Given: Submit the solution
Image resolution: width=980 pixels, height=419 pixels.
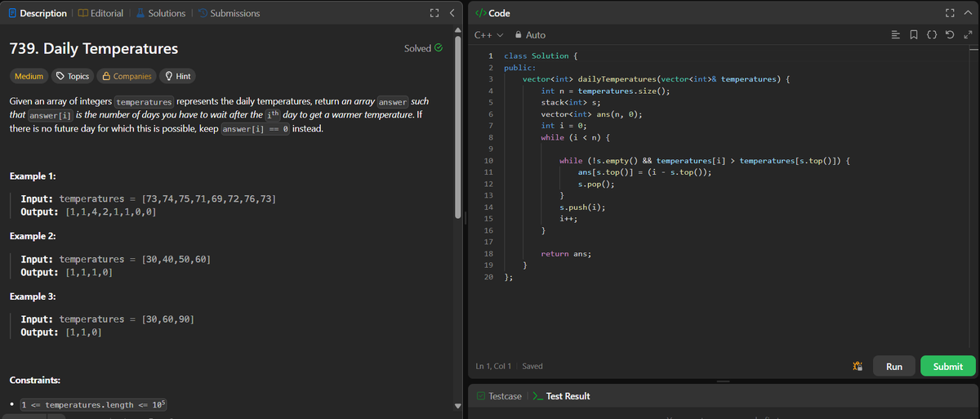Looking at the screenshot, I should pos(947,367).
